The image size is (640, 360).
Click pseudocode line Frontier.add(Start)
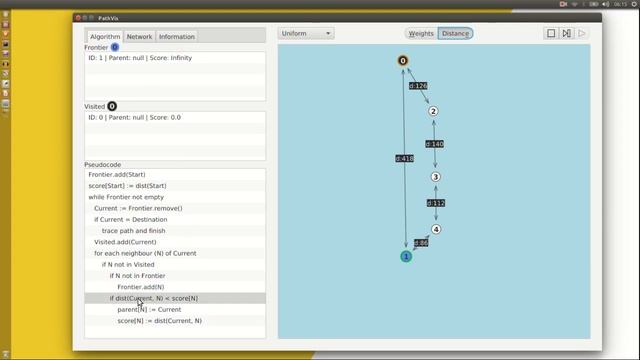point(175,174)
